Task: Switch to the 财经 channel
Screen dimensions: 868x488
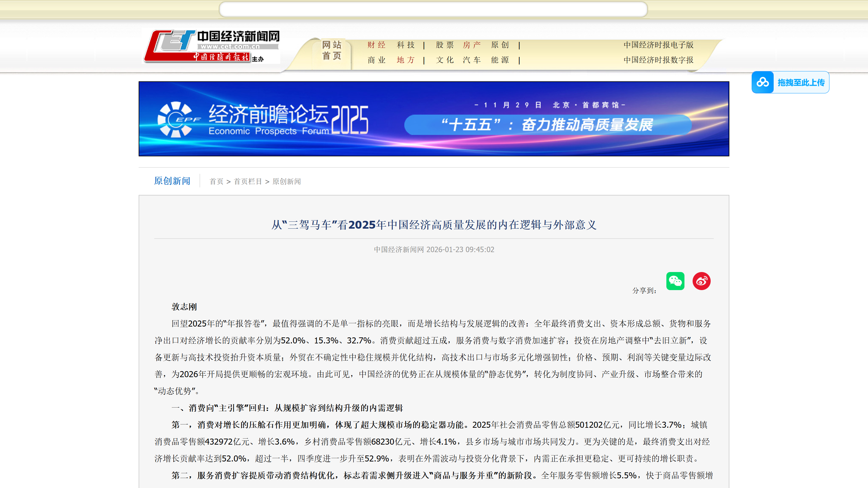Action: (x=376, y=45)
